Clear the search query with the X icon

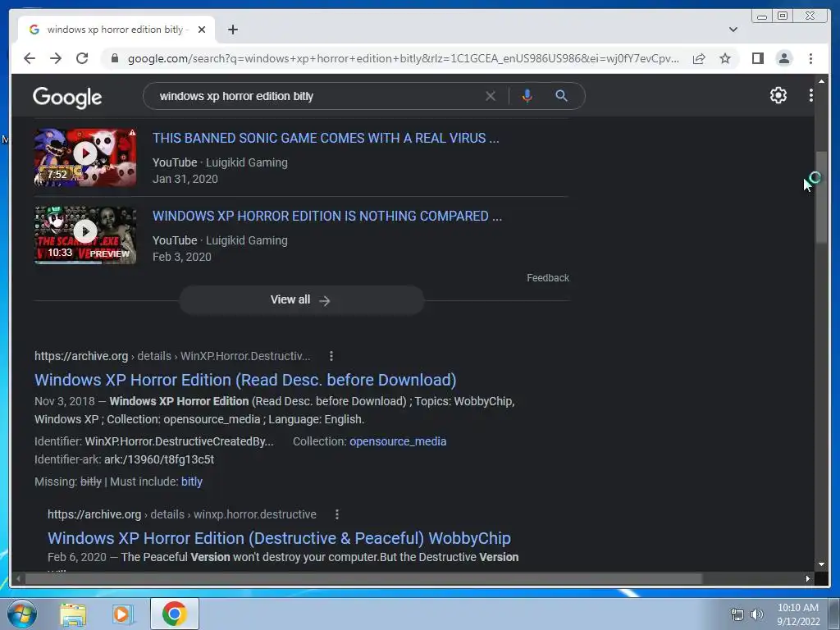(x=491, y=96)
